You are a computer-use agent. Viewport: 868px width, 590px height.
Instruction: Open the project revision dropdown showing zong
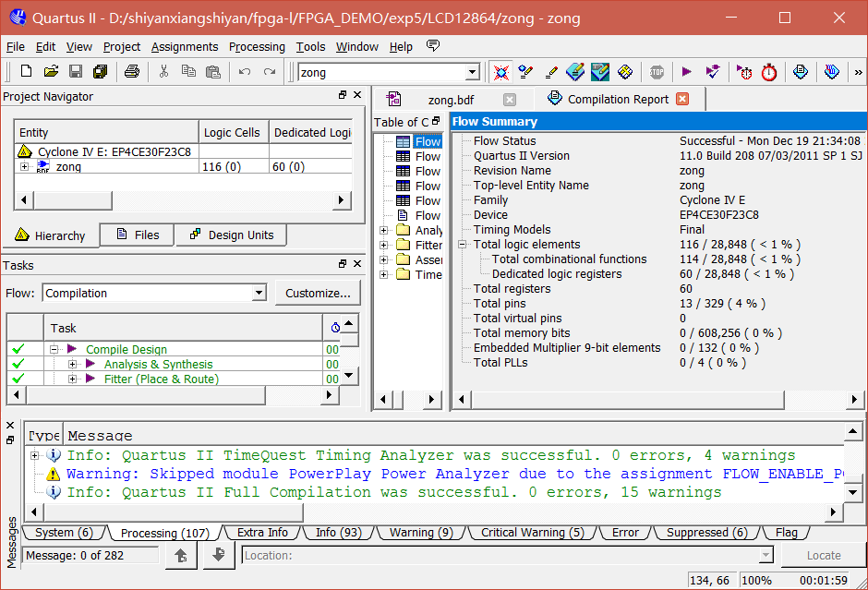point(472,72)
